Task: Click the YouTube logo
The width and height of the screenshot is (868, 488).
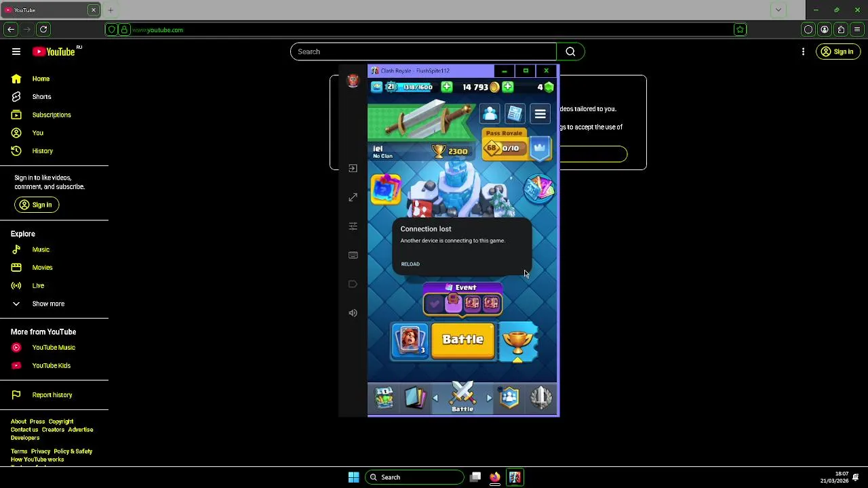Action: (53, 52)
